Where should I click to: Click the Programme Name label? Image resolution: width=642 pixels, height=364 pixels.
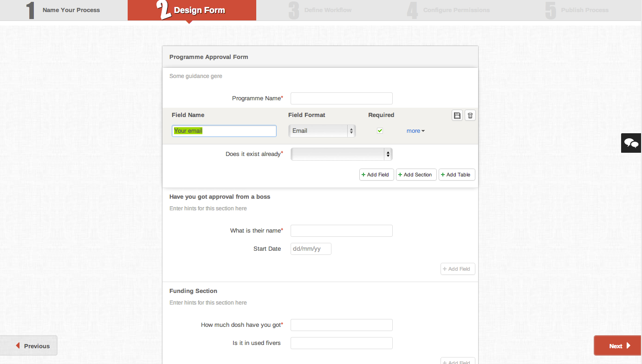click(258, 98)
